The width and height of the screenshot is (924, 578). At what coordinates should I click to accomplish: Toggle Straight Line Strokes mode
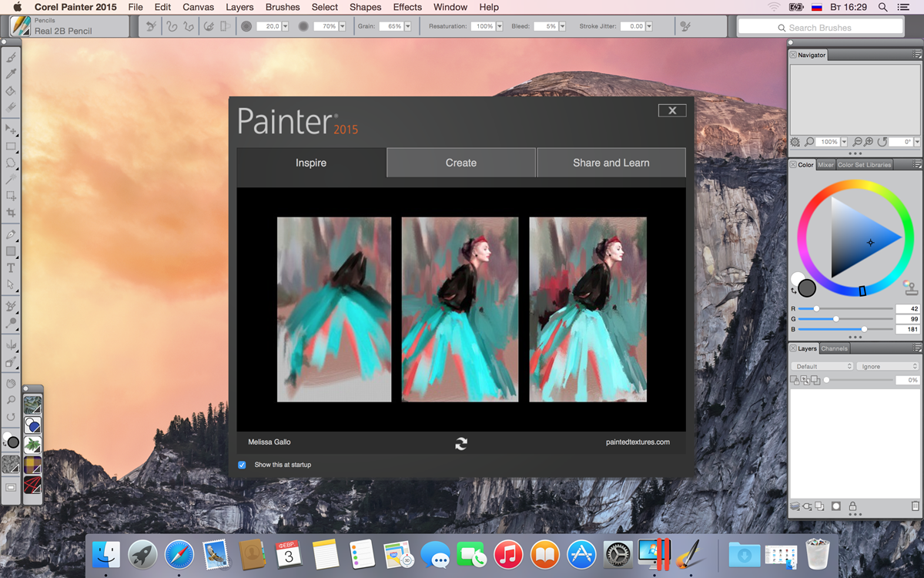tap(189, 26)
